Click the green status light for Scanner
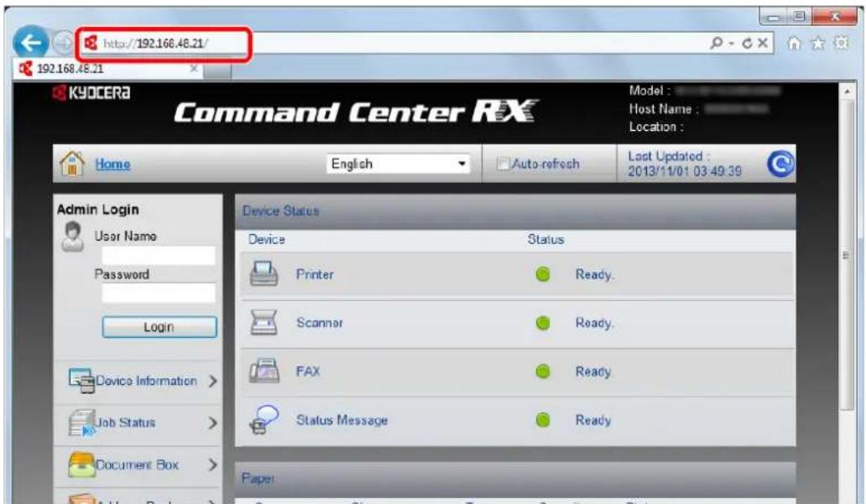The width and height of the screenshot is (866, 504). 543,322
